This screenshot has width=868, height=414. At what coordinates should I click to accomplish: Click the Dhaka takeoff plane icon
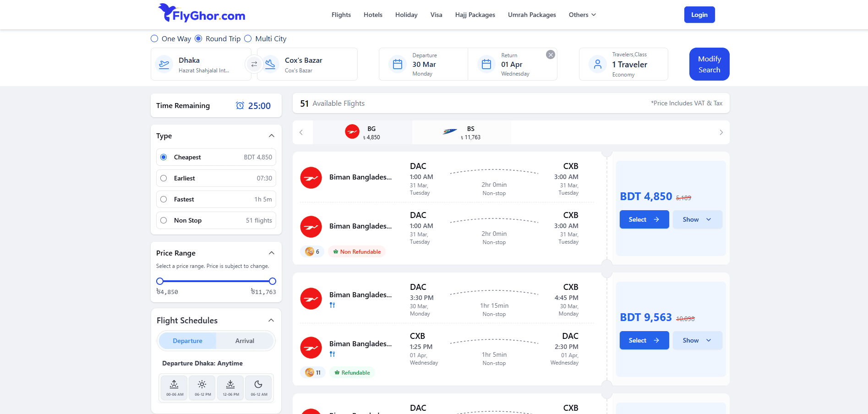point(164,64)
